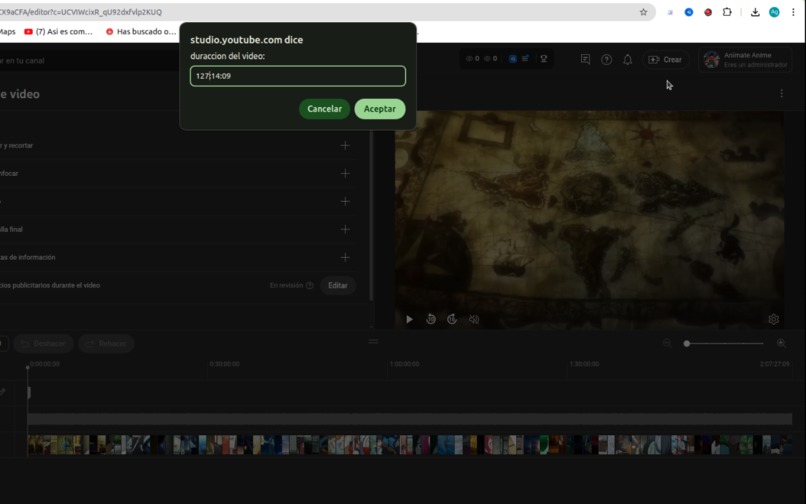Open the red circular browser extension
Viewport: 806px width, 504px height.
708,12
